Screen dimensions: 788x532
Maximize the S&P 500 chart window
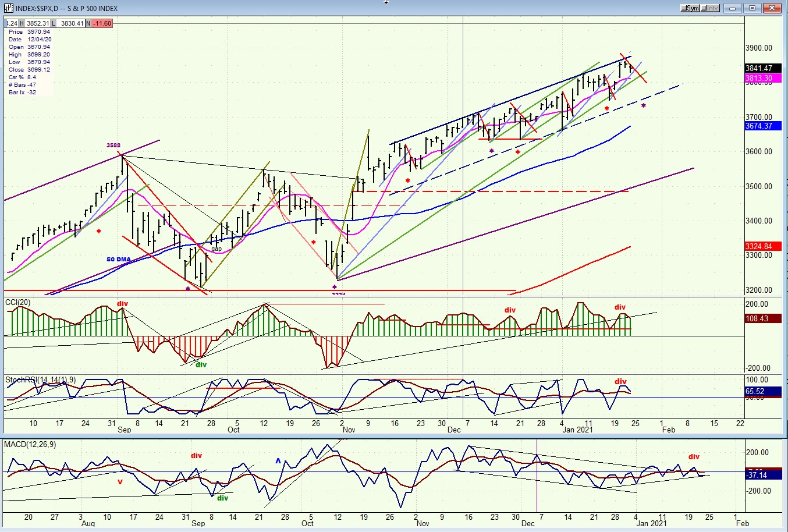coord(752,8)
